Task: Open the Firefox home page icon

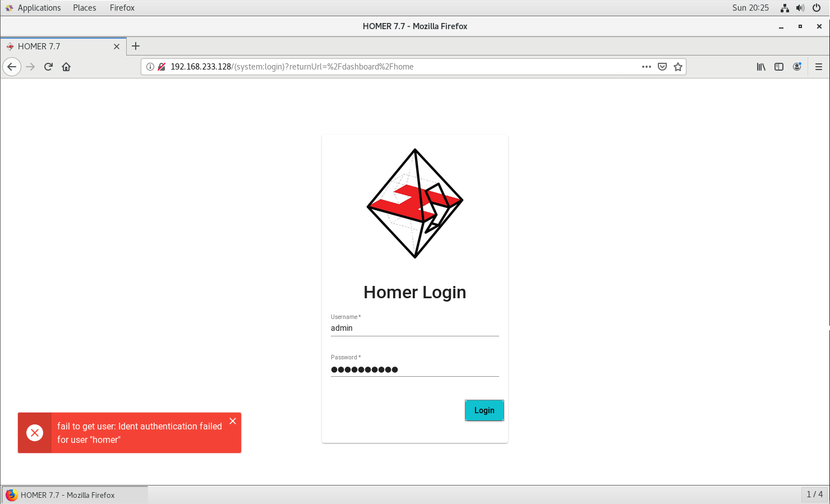Action: [66, 67]
